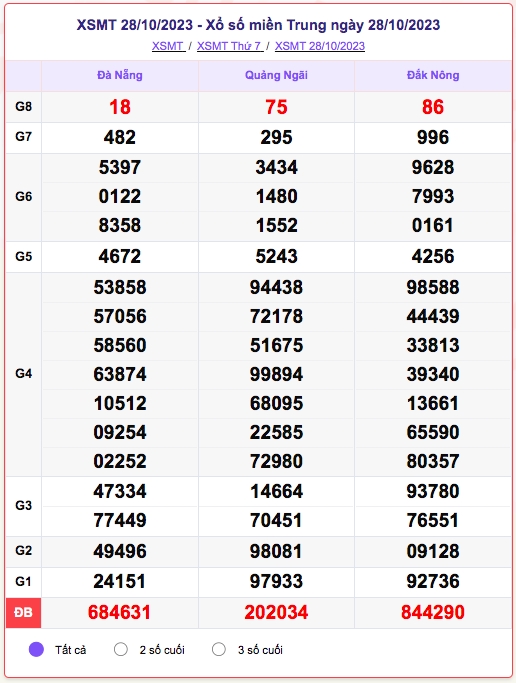This screenshot has height=683, width=516.
Task: Click the G4 number 02252
Action: pos(120,462)
